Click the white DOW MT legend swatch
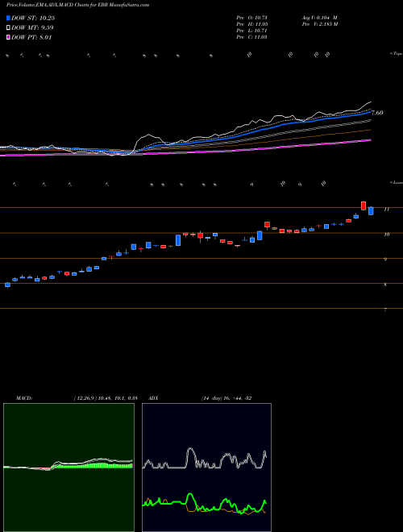Viewport: 403px width, 532px height. [x=9, y=28]
